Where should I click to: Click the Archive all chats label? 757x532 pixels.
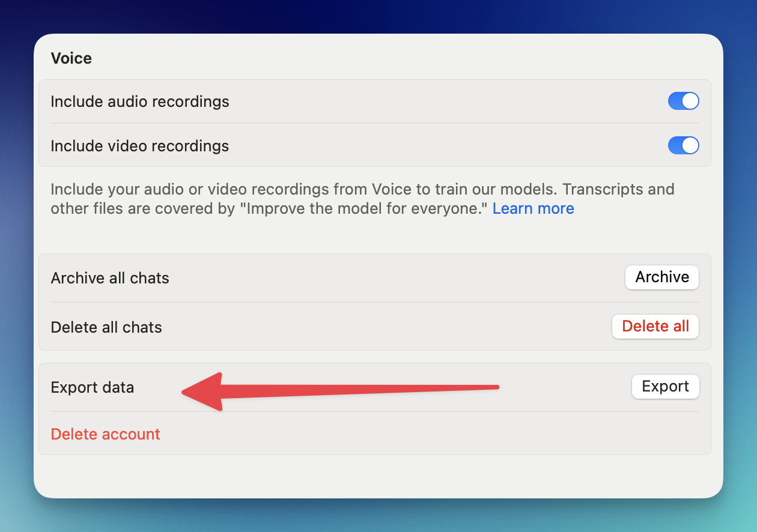(109, 277)
